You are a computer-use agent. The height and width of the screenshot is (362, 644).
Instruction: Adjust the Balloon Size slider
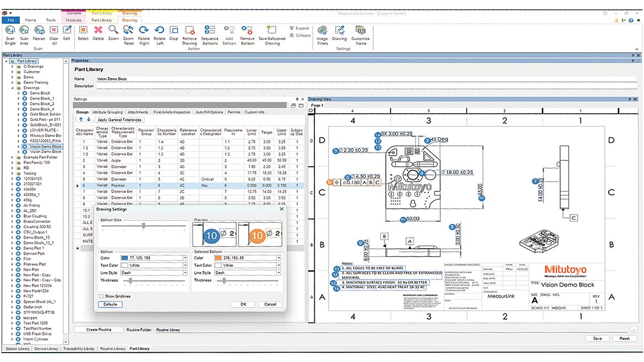(143, 226)
